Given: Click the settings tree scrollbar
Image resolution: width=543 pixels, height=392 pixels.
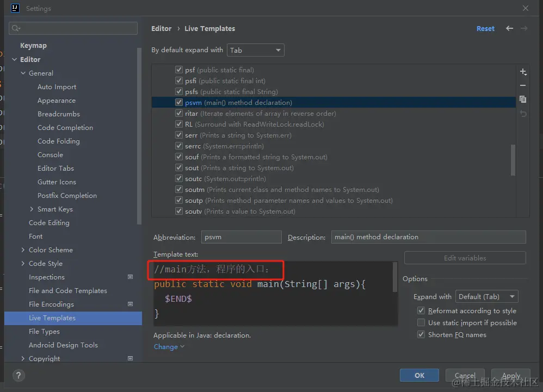Looking at the screenshot, I should tap(139, 136).
